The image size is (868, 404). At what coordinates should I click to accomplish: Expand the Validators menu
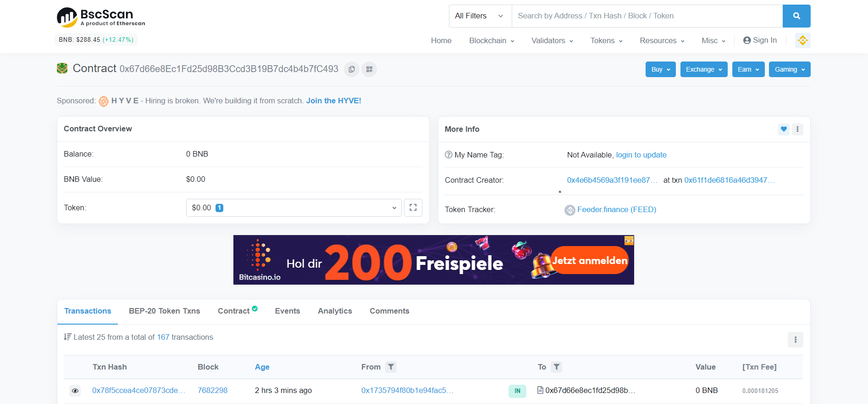tap(552, 40)
